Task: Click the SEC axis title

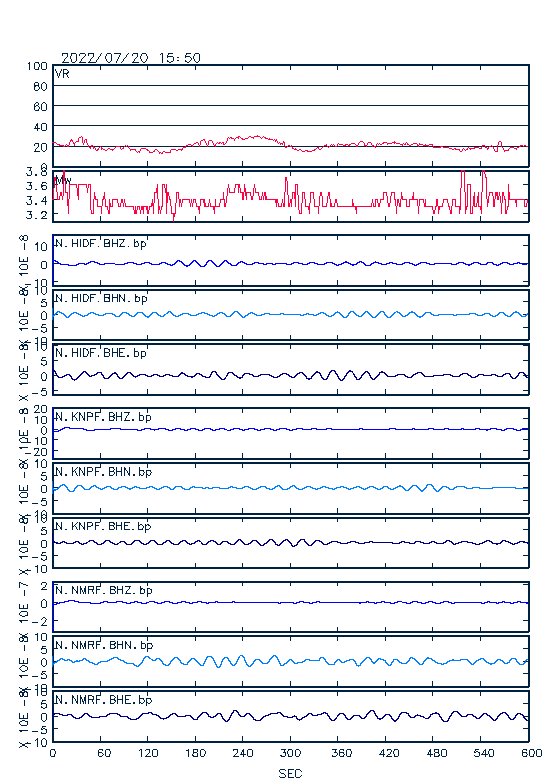Action: [x=290, y=773]
